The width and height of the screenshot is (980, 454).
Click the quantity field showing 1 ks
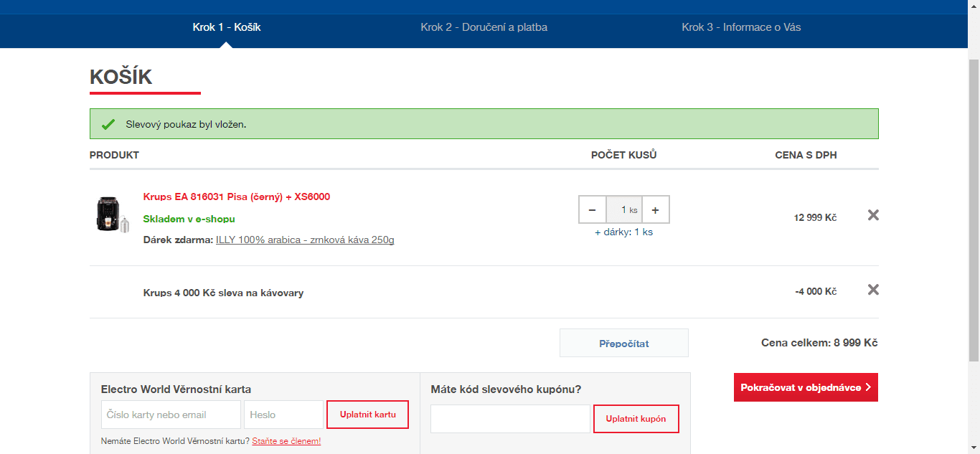(x=624, y=209)
